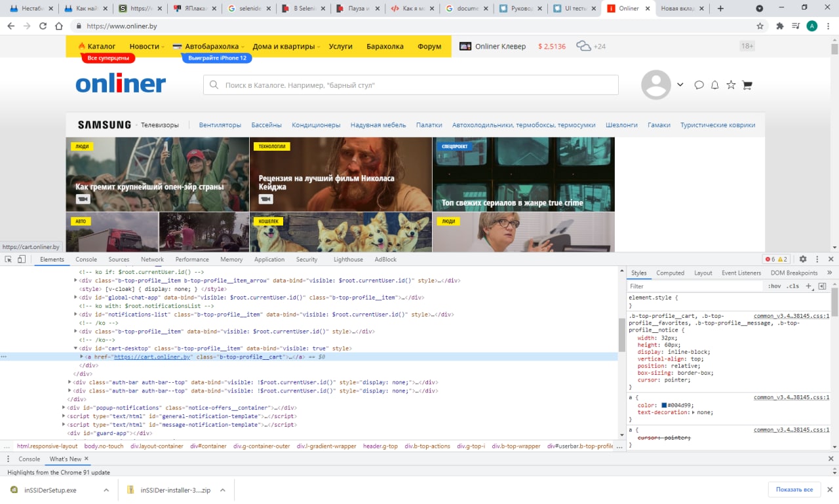
Task: Expand the popup-notifications div node
Action: coord(64,408)
